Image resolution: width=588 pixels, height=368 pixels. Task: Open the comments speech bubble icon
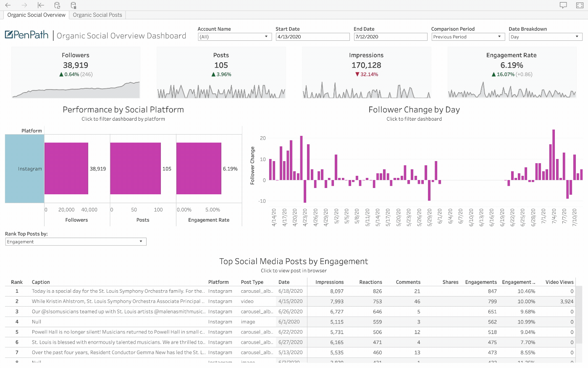click(x=563, y=5)
